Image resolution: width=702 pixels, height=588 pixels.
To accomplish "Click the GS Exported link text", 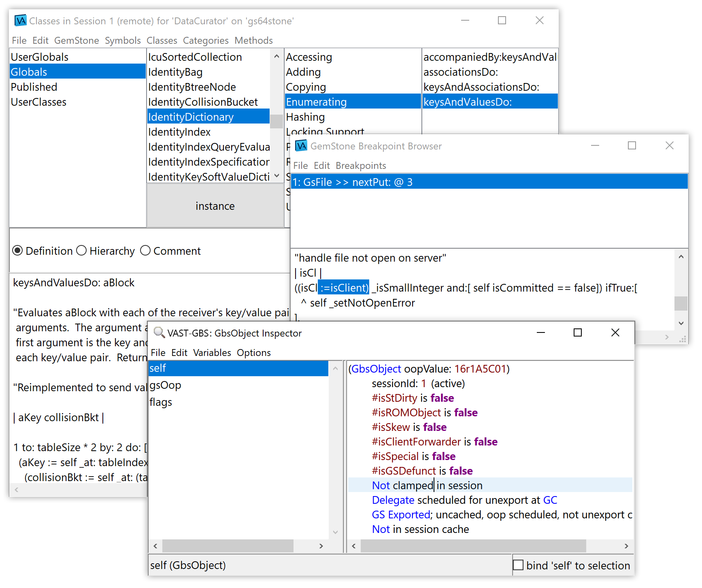I will pyautogui.click(x=401, y=515).
